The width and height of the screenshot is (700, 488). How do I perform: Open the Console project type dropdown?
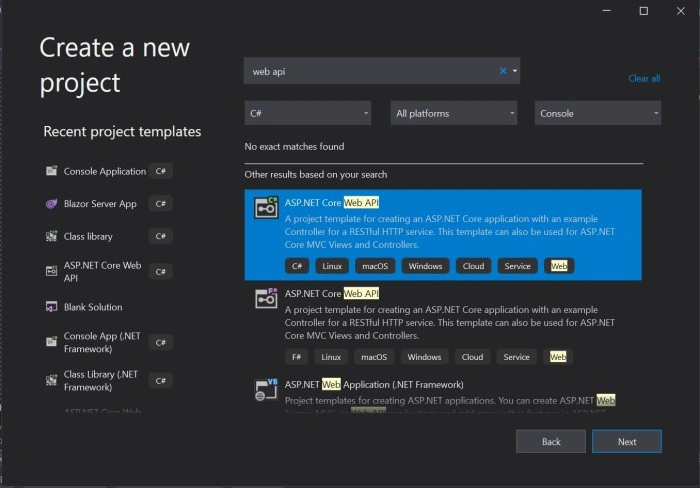tap(598, 113)
